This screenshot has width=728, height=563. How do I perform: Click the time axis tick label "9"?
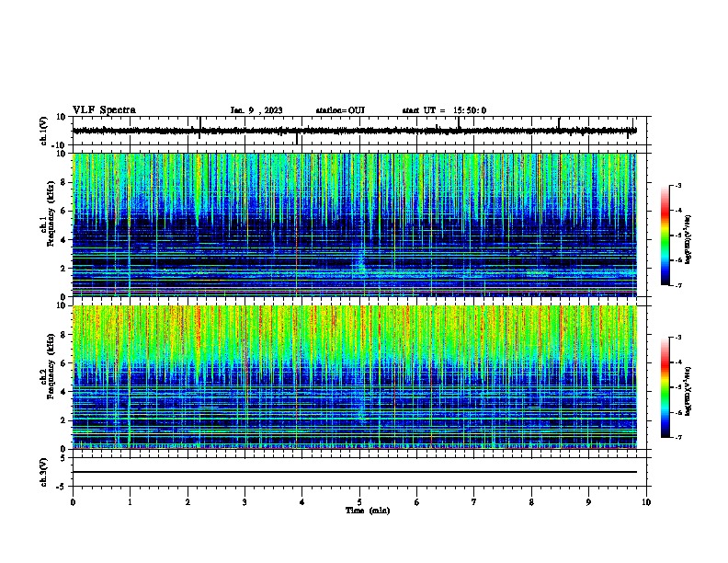coord(588,502)
